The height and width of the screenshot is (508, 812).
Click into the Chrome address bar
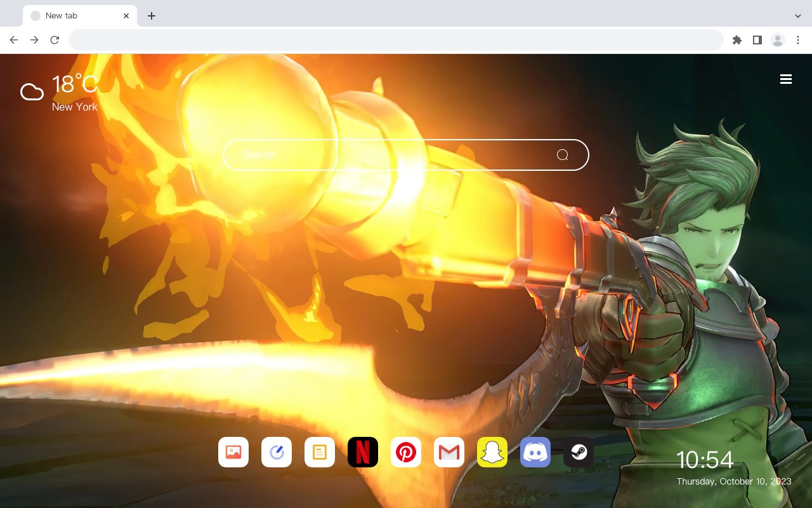[x=396, y=40]
